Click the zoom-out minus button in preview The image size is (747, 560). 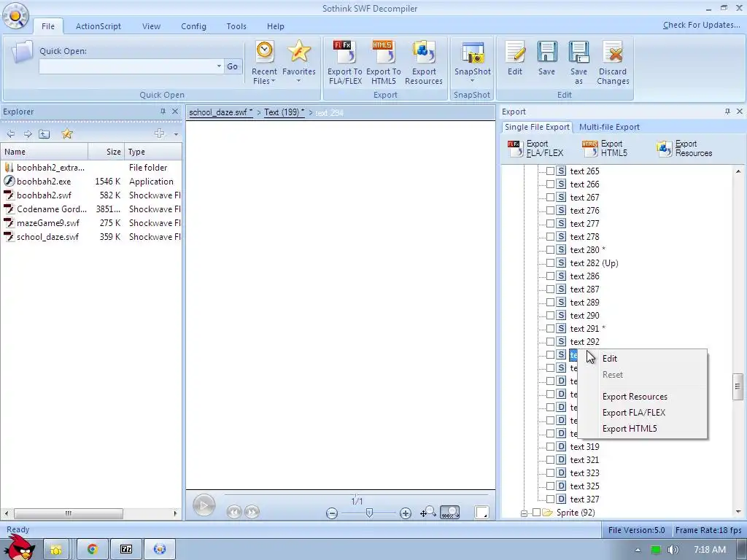pos(332,513)
